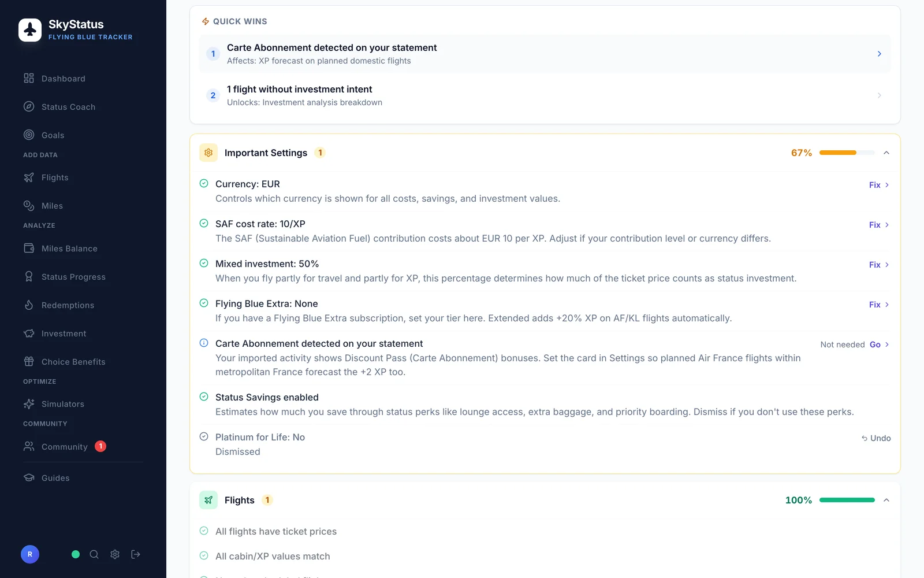Viewport: 924px width, 578px height.
Task: Click the Important Settings gear badge icon
Action: pos(208,153)
